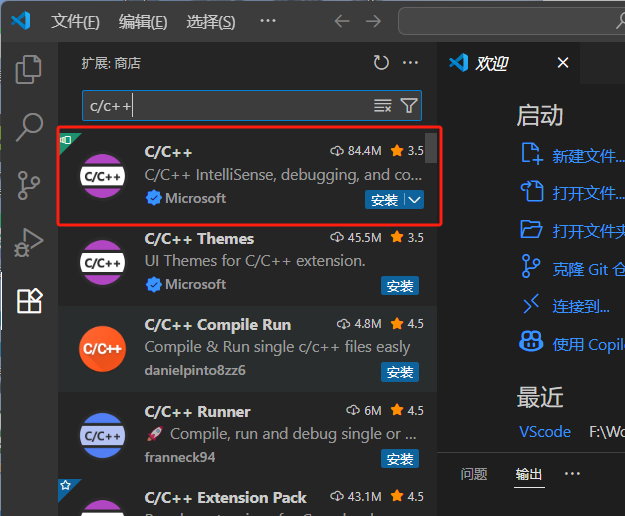Clear the extension search results
This screenshot has height=516, width=625.
click(382, 106)
